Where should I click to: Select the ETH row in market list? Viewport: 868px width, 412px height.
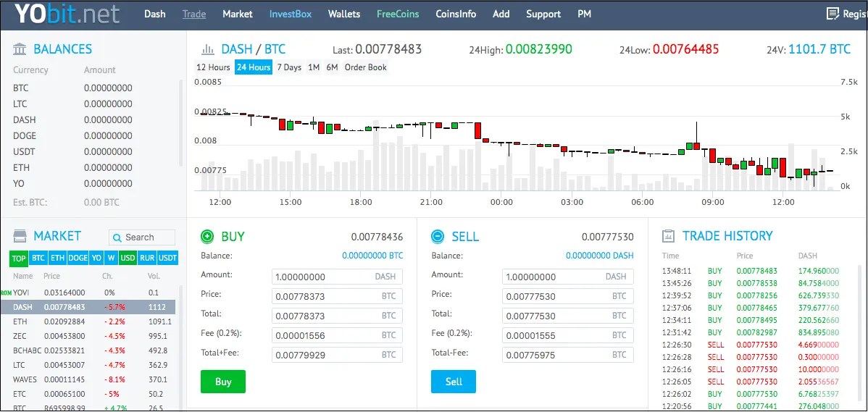click(x=93, y=321)
